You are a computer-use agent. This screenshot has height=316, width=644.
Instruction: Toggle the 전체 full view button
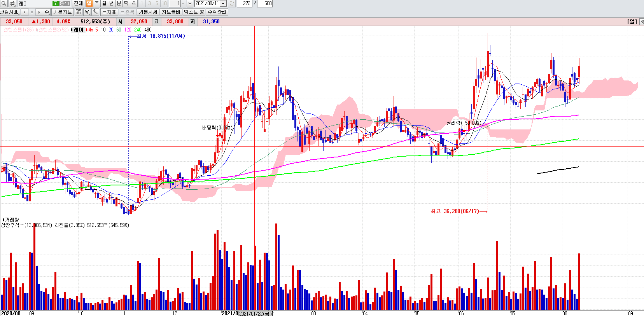(78, 3)
